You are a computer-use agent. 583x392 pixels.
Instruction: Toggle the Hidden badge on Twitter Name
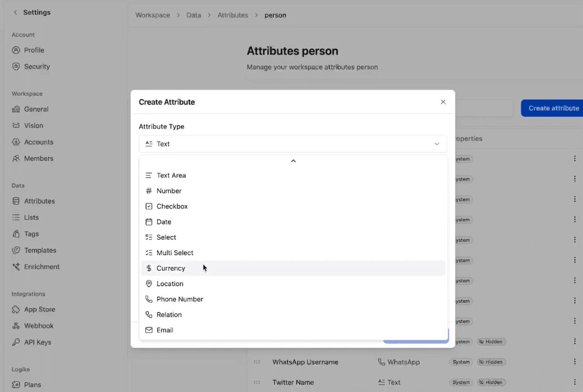[491, 382]
